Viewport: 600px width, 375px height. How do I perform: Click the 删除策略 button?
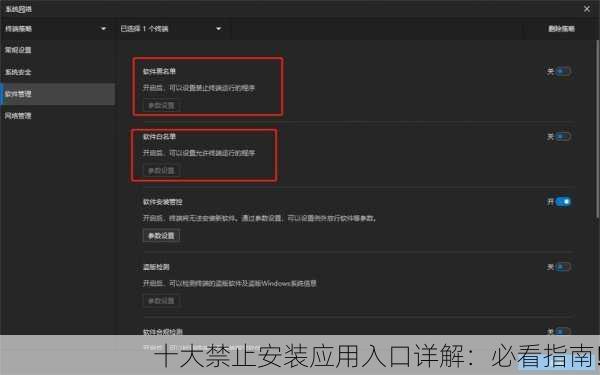[561, 29]
